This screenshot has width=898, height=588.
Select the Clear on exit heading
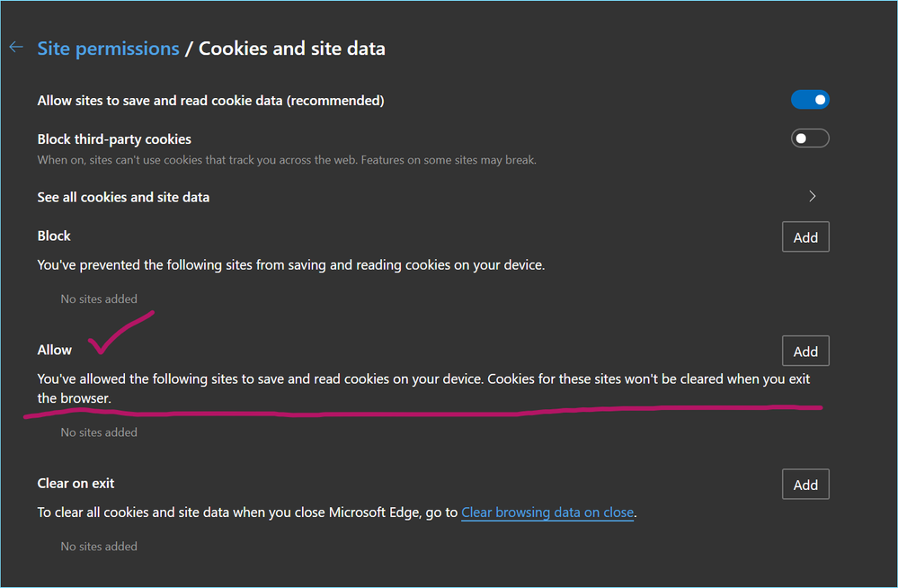(x=76, y=484)
